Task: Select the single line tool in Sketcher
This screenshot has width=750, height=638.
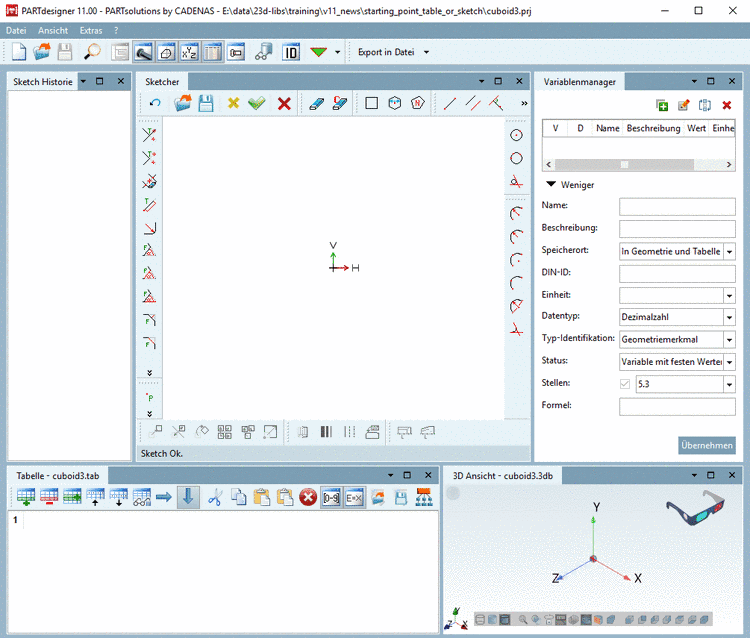Action: [x=450, y=103]
